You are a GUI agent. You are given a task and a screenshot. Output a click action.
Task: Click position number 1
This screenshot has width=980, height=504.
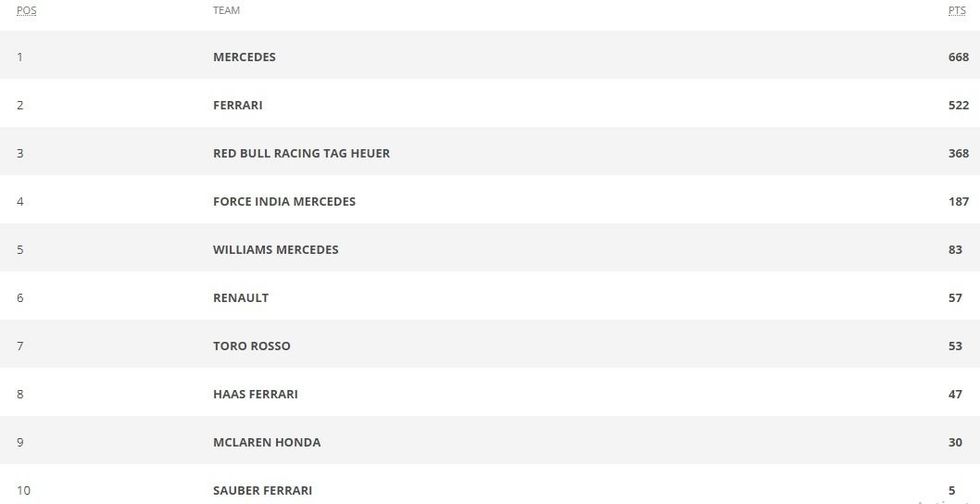[x=20, y=57]
